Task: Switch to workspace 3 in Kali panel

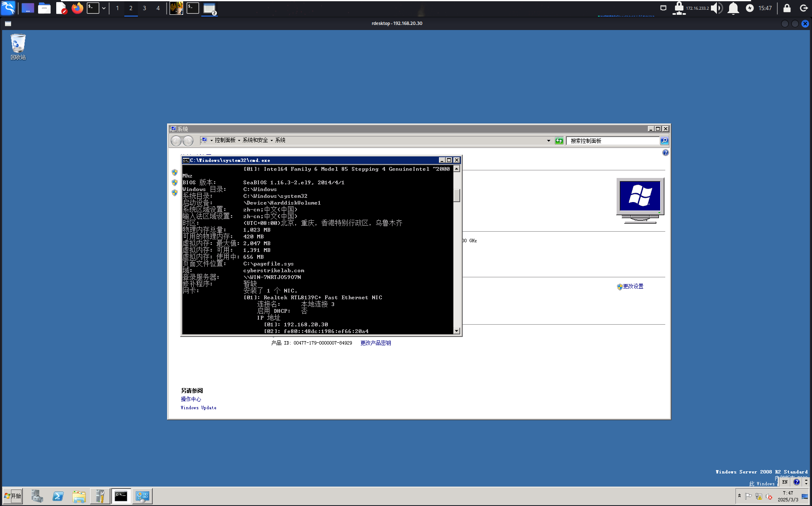Action: point(145,8)
